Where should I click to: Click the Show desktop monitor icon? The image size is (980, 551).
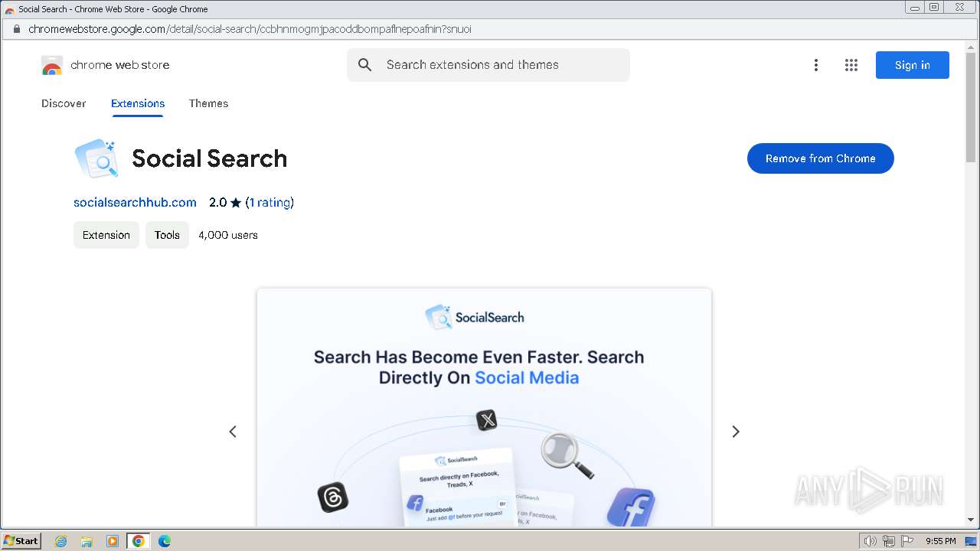[971, 541]
